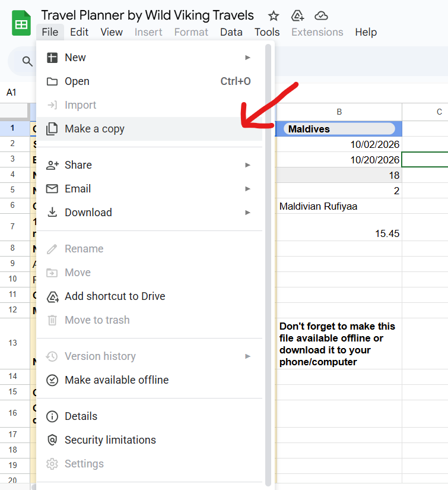Choose Security limitations entry

click(x=150, y=440)
